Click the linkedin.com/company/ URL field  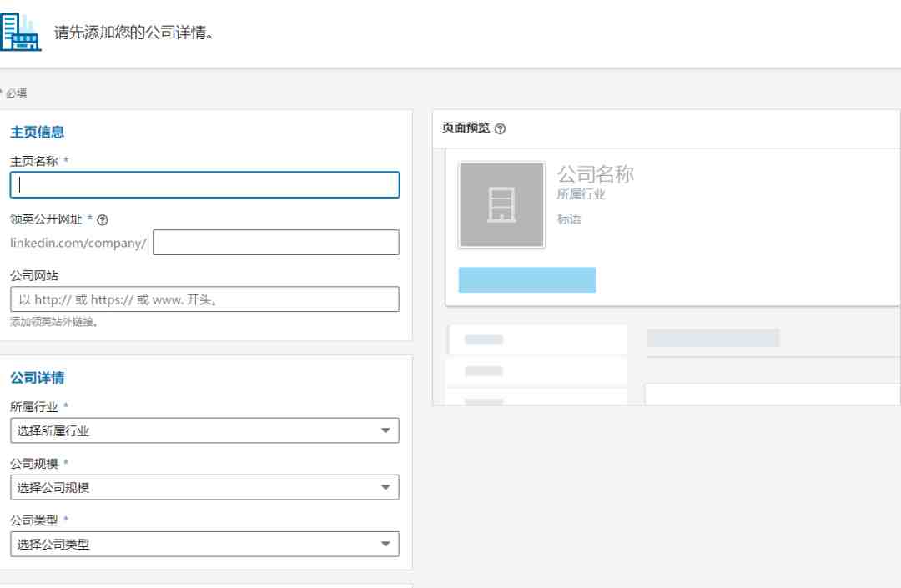[x=276, y=243]
